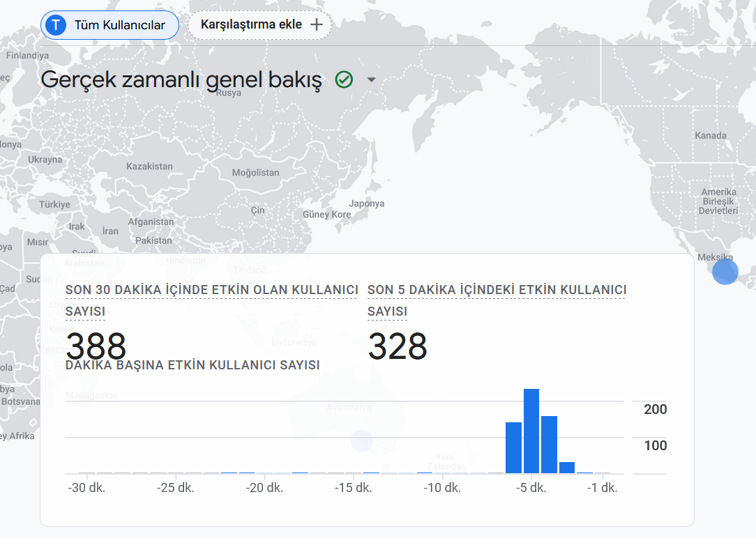756x538 pixels.
Task: Click Finlandiya on the map
Action: [27, 55]
